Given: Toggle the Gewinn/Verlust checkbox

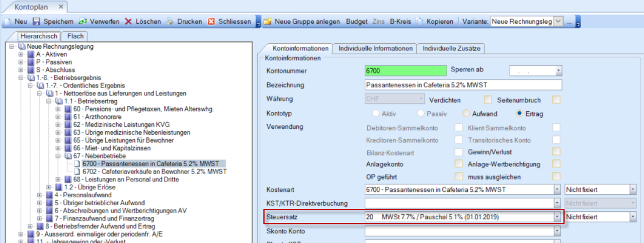Looking at the screenshot, I should [556, 151].
